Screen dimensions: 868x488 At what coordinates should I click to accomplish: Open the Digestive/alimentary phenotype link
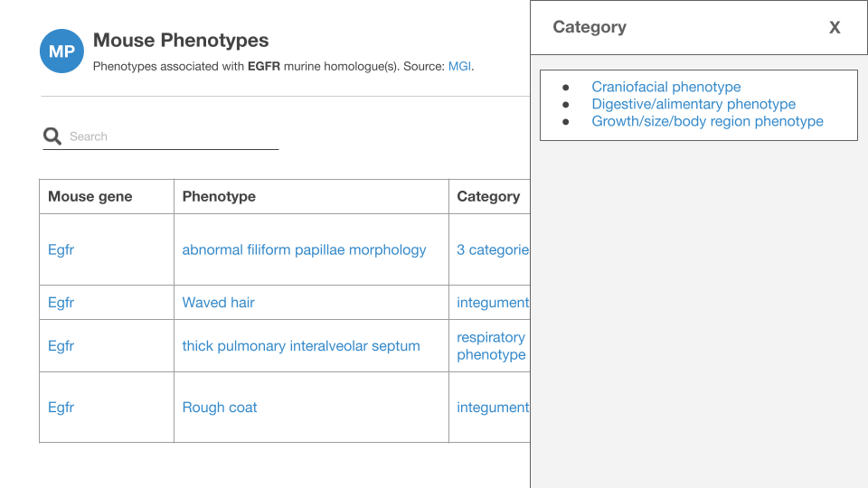coord(693,104)
